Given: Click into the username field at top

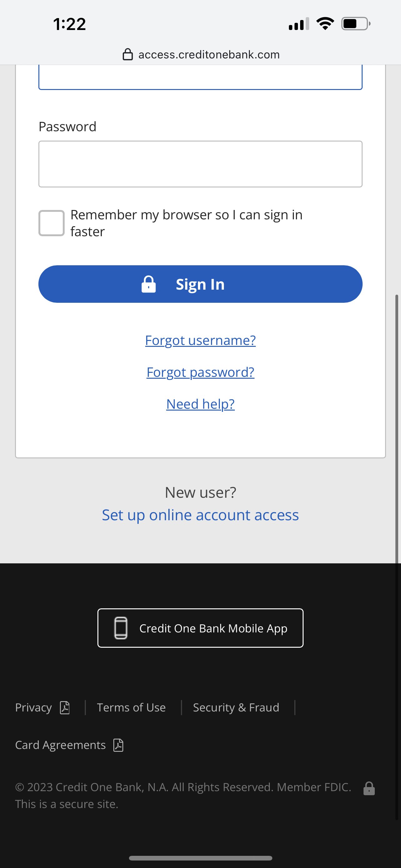Looking at the screenshot, I should tap(200, 77).
